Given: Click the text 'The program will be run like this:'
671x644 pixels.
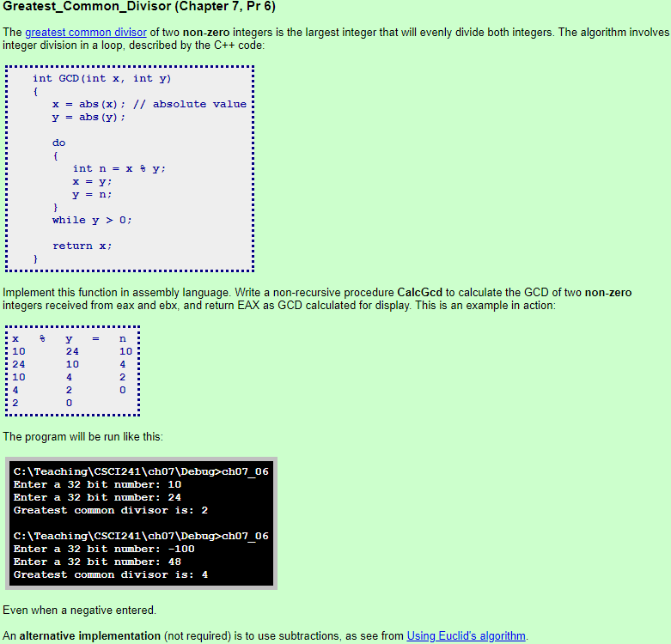Looking at the screenshot, I should [x=82, y=437].
